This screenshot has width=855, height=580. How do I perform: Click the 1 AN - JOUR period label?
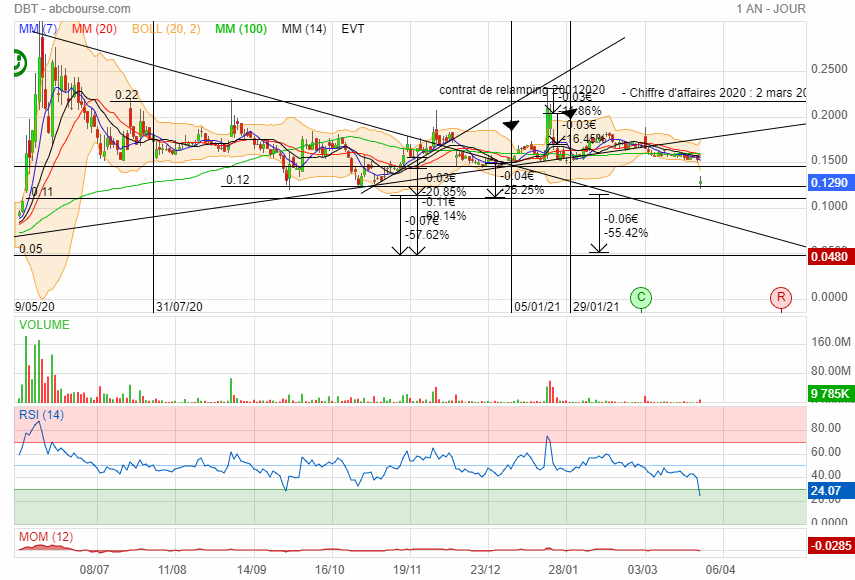(x=770, y=9)
